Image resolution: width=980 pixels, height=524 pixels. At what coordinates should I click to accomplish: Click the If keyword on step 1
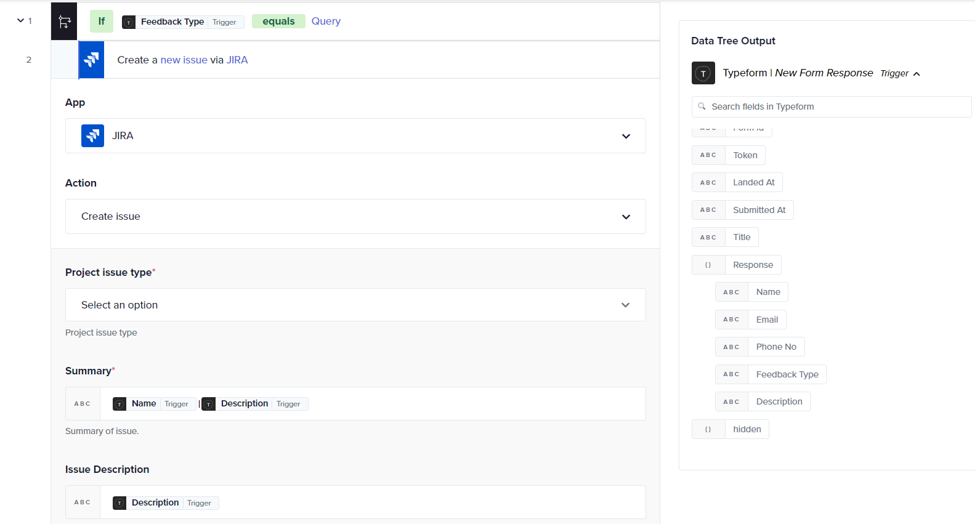(102, 21)
